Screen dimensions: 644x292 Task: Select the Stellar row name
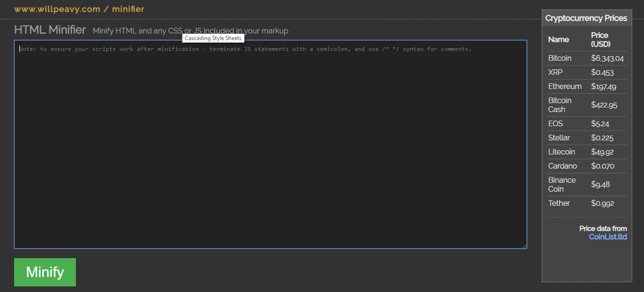559,138
